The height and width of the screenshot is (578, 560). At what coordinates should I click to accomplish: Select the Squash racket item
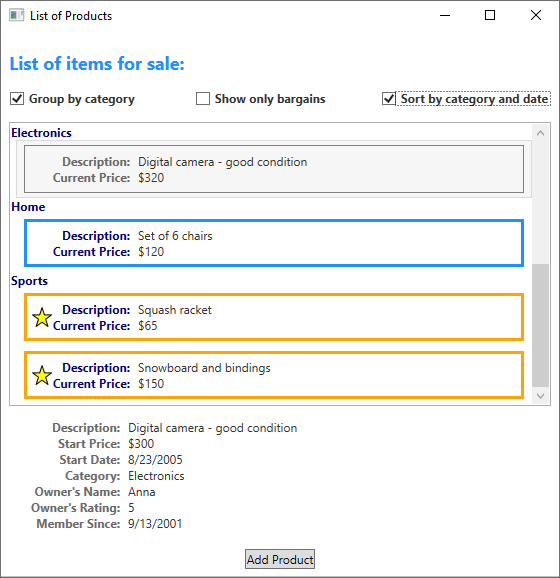click(x=274, y=317)
